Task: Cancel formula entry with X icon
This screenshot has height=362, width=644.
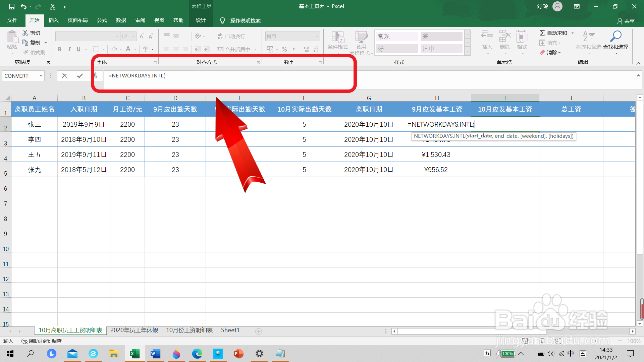Action: (64, 76)
